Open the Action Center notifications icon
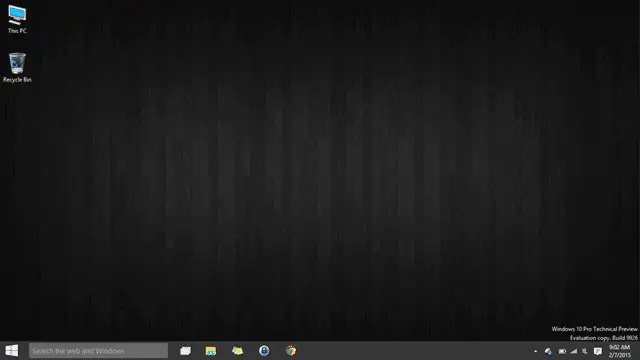 tap(598, 351)
